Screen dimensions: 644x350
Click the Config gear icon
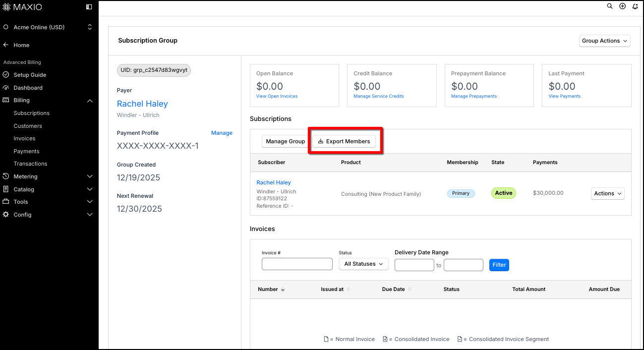[6, 215]
